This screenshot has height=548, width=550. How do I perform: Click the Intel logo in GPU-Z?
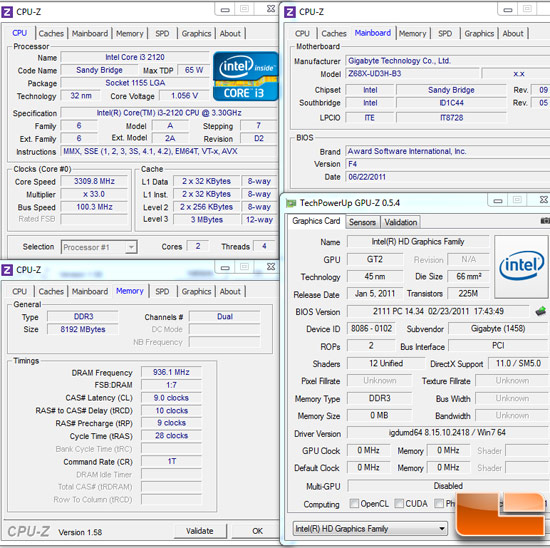[x=521, y=266]
